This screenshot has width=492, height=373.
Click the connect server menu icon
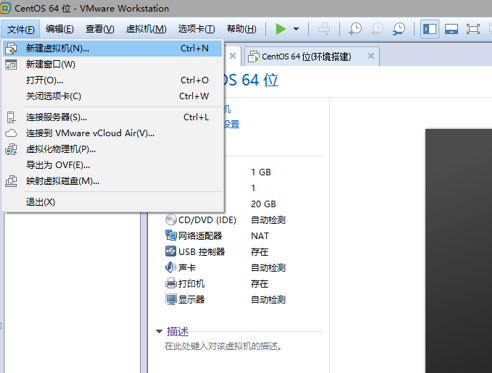tap(11, 117)
